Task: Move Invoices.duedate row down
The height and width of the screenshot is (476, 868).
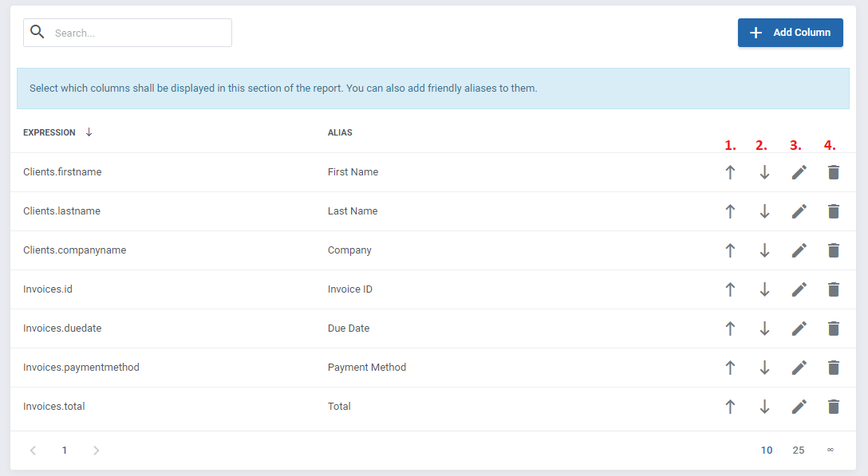Action: [764, 328]
